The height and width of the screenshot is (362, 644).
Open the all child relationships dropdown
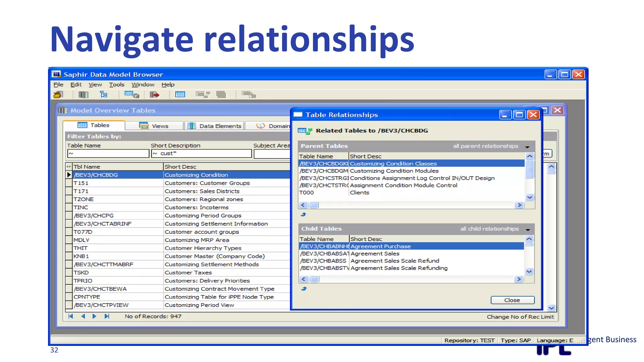528,229
